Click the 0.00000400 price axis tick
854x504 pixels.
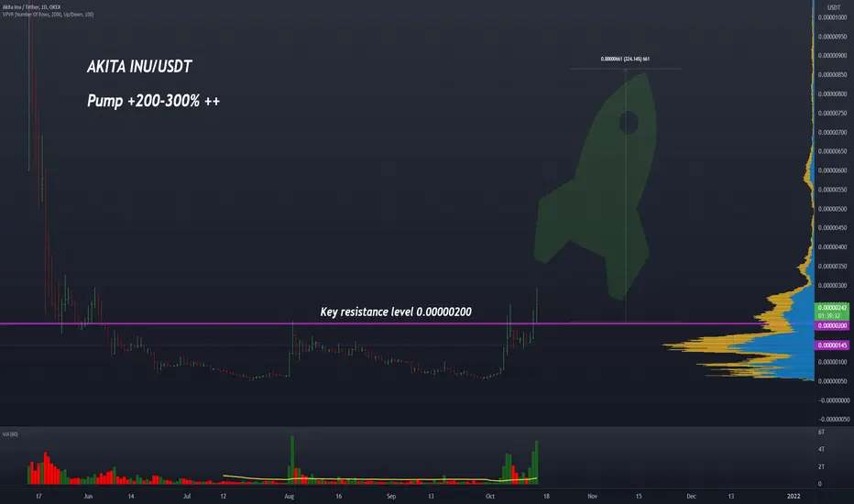point(833,247)
